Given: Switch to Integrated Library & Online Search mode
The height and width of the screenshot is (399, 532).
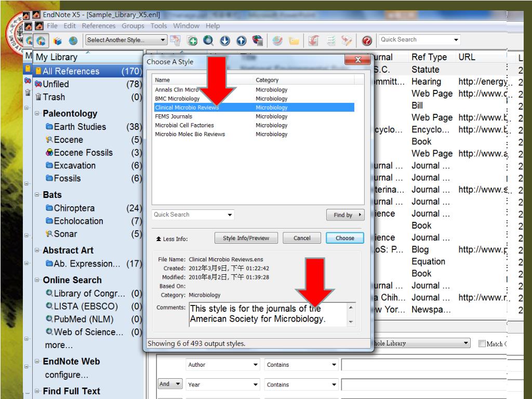Looking at the screenshot, I should click(42, 41).
